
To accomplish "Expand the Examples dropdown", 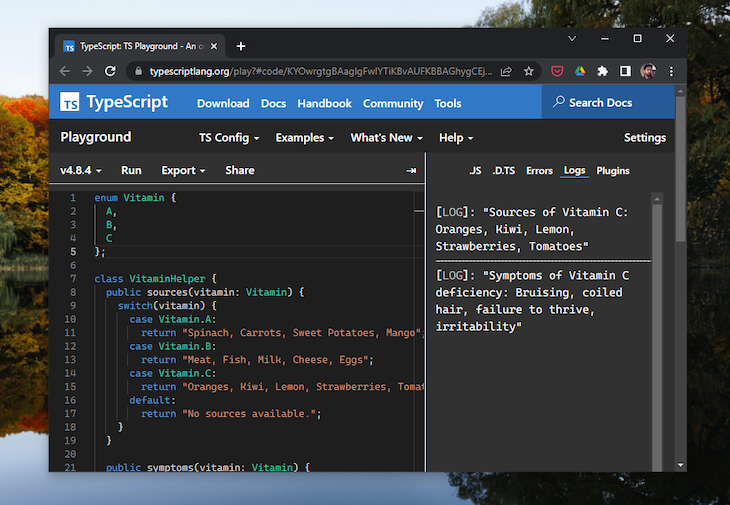I will click(x=304, y=138).
